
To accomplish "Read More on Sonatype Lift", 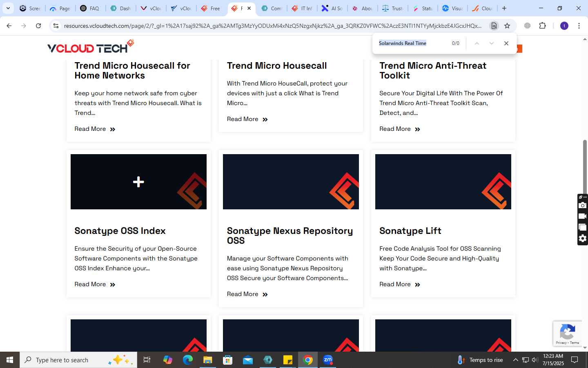I will pos(400,284).
